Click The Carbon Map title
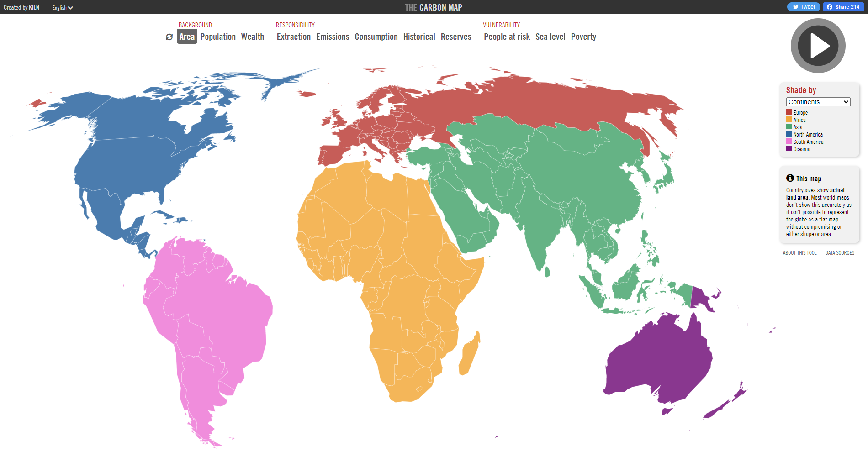 (434, 7)
